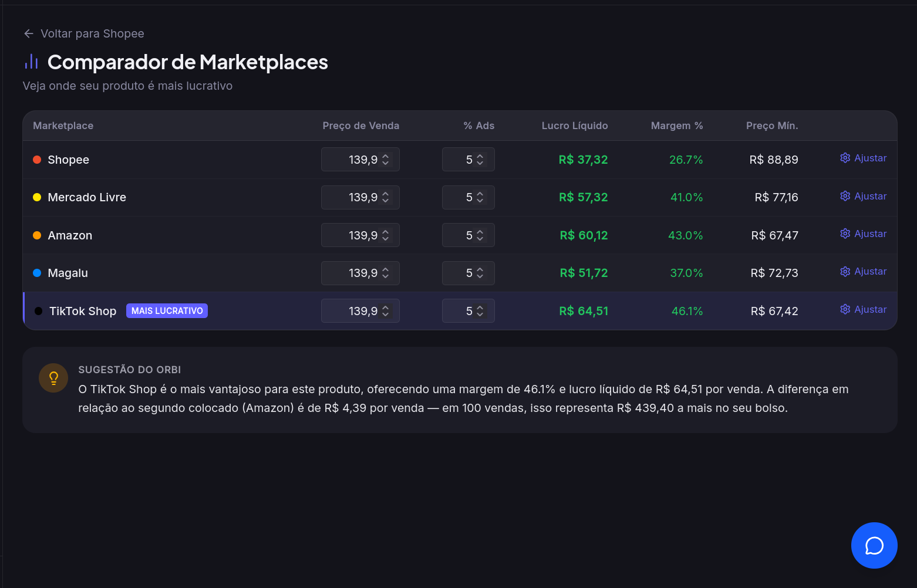Click the Amazon price stepper arrows
This screenshot has height=588, width=917.
tap(386, 235)
